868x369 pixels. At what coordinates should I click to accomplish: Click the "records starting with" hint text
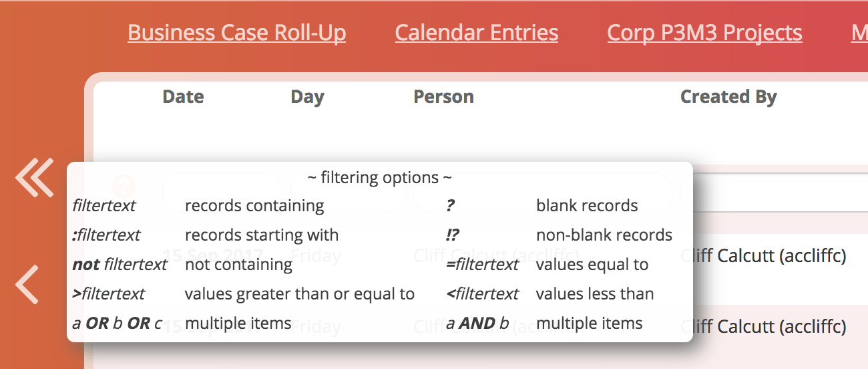[x=262, y=235]
